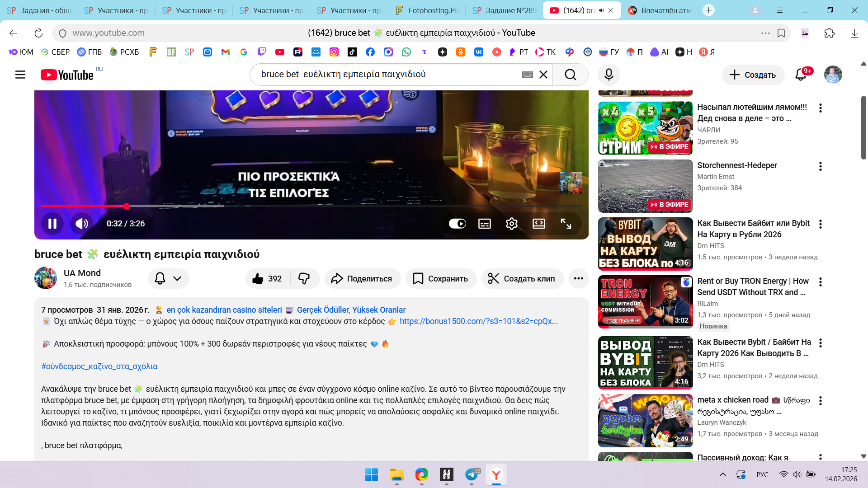The width and height of the screenshot is (868, 488).
Task: Search with voice microphone icon
Action: (x=609, y=75)
